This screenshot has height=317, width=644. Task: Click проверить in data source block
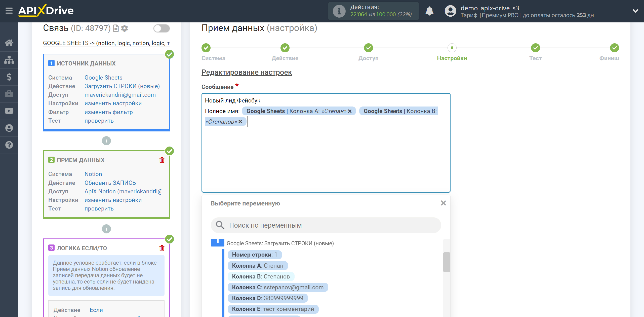(x=99, y=121)
